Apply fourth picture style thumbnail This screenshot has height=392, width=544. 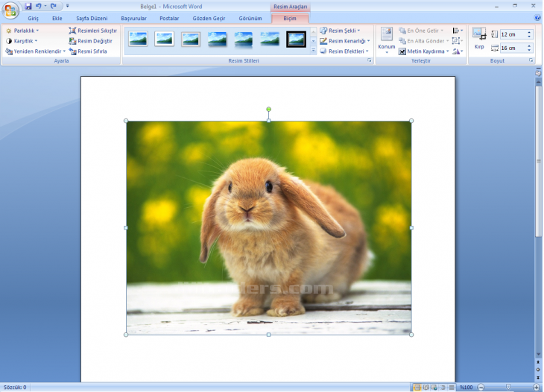[x=217, y=39]
